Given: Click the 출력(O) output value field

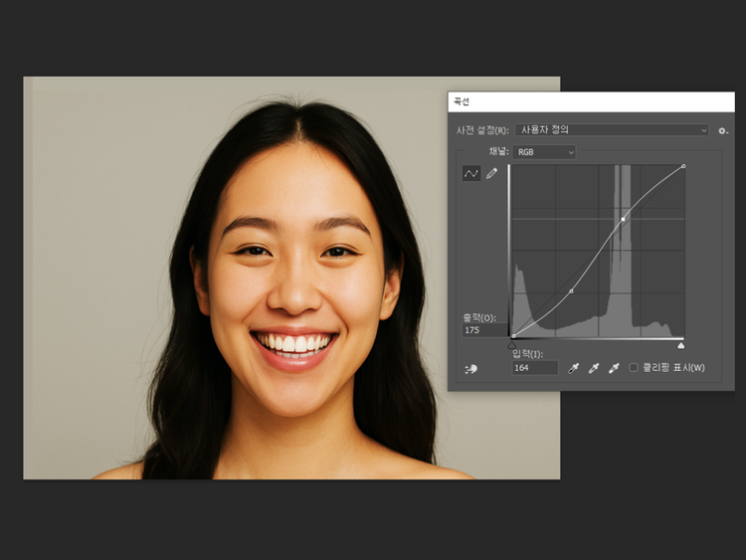Looking at the screenshot, I should [x=484, y=330].
